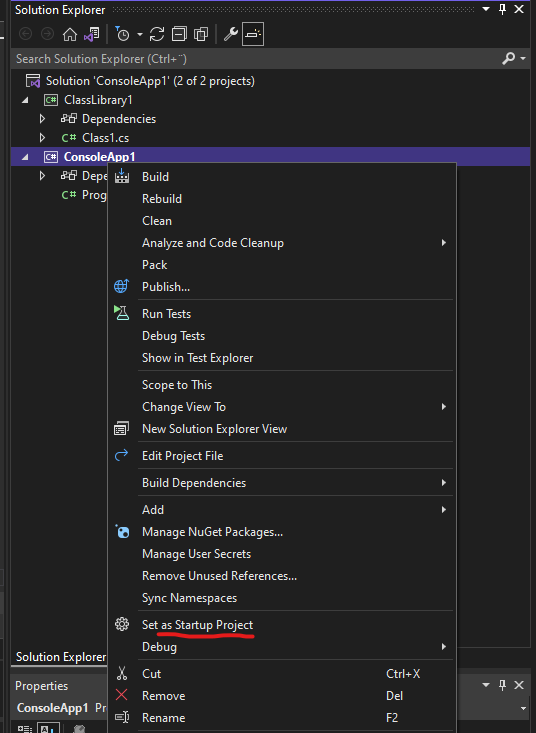Click the Properties panel title
The image size is (536, 733).
[x=42, y=686]
